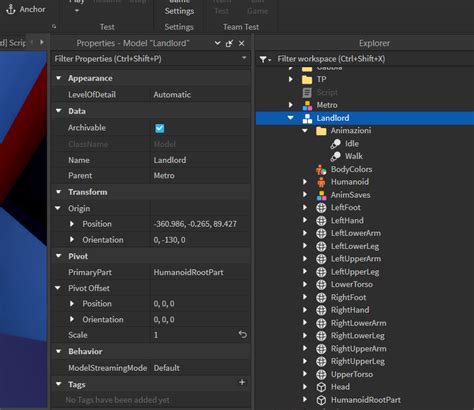Select the LeftLowerLeg mesh icon

(x=321, y=246)
